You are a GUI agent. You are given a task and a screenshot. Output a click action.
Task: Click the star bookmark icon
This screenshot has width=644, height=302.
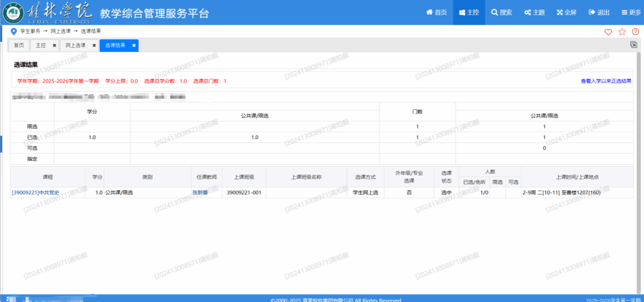(x=622, y=32)
